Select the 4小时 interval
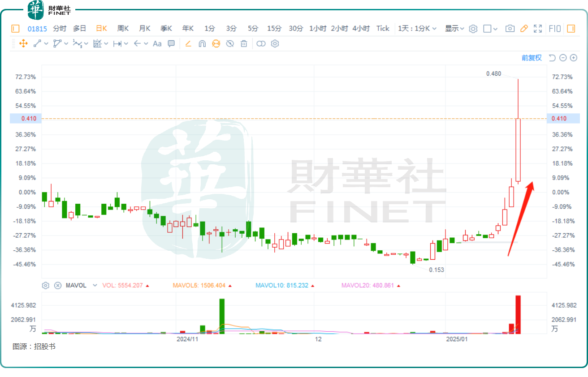This screenshot has height=377, width=588. [x=361, y=29]
